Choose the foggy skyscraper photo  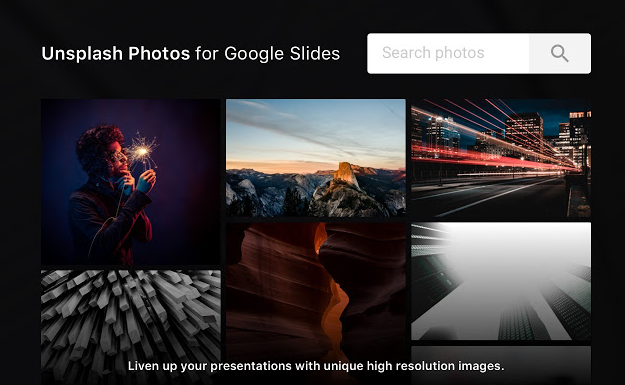point(501,281)
